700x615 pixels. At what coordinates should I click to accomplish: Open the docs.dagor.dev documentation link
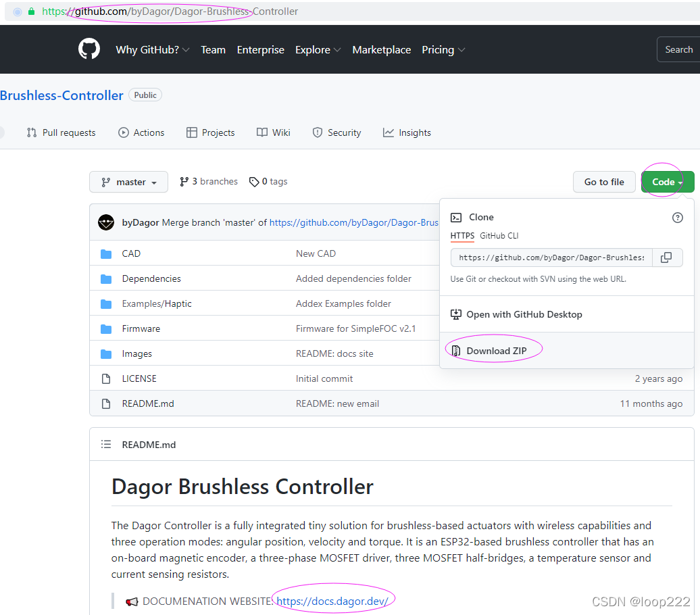332,601
